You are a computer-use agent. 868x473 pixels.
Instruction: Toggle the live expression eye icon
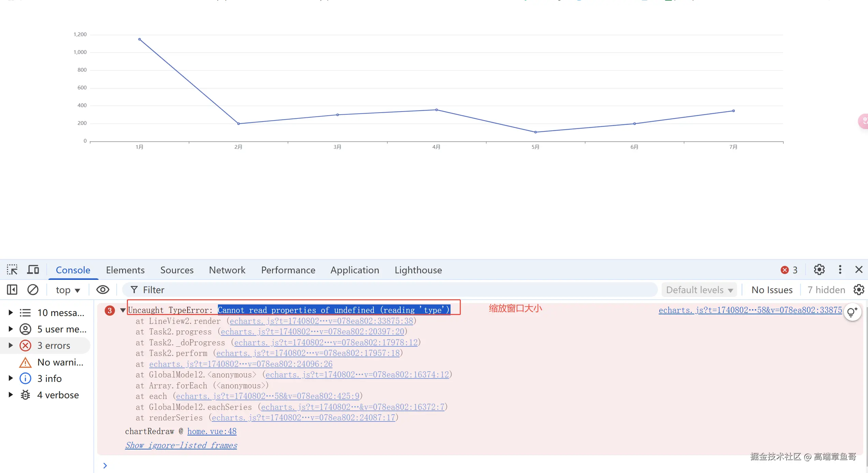pos(103,290)
